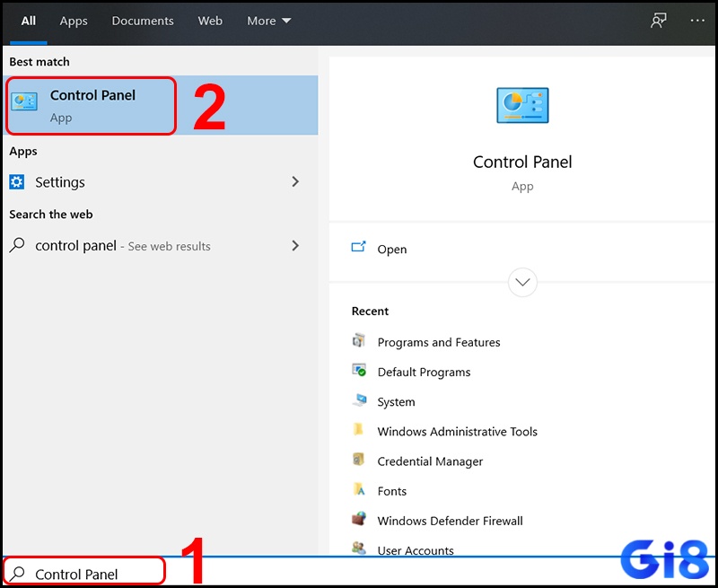718x588 pixels.
Task: Open Windows Defender Firewall from Recent
Action: 450,521
